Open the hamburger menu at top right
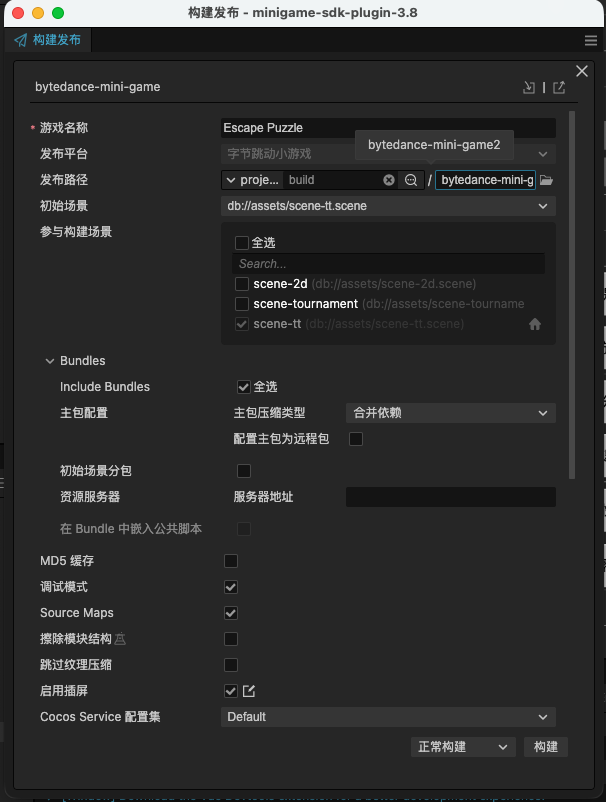 (591, 40)
